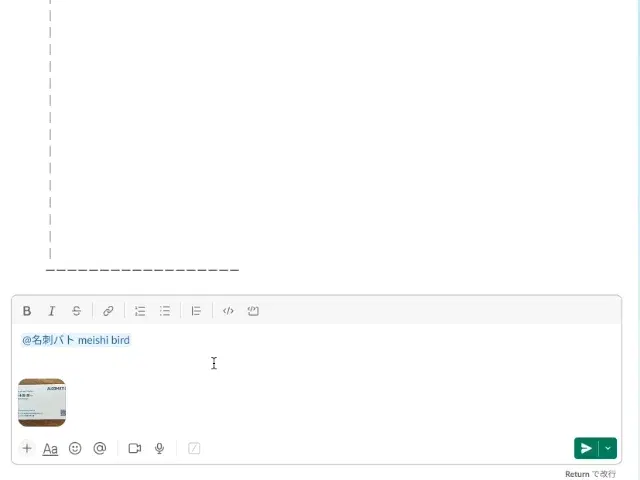The width and height of the screenshot is (640, 480).
Task: Insert a hyperlink with link icon
Action: [108, 311]
